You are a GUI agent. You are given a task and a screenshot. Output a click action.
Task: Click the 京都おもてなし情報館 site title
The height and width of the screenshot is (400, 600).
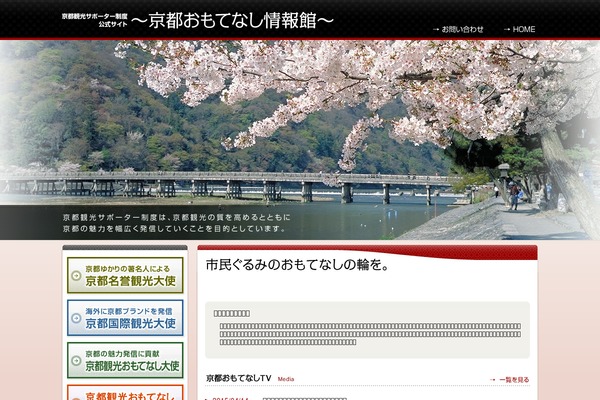tap(232, 20)
